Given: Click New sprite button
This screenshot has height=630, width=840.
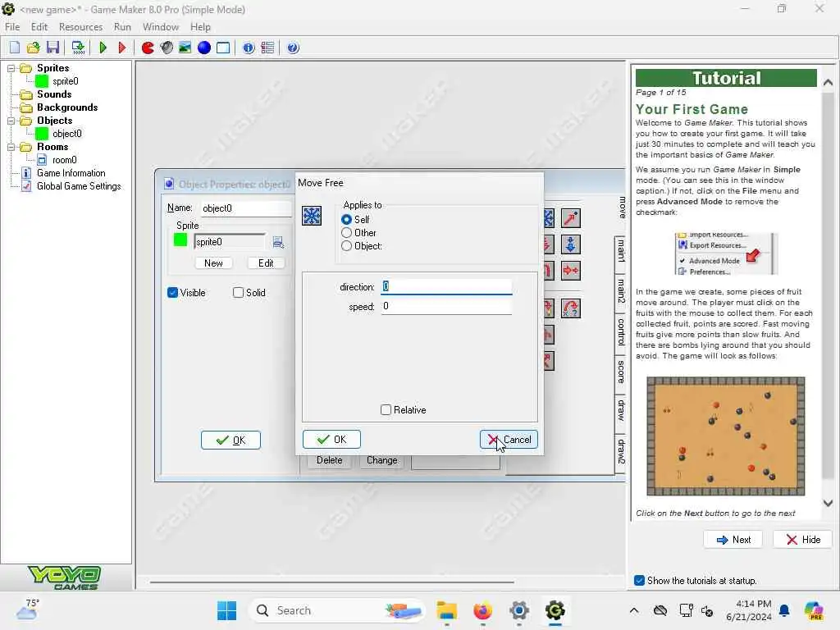Looking at the screenshot, I should [x=213, y=263].
